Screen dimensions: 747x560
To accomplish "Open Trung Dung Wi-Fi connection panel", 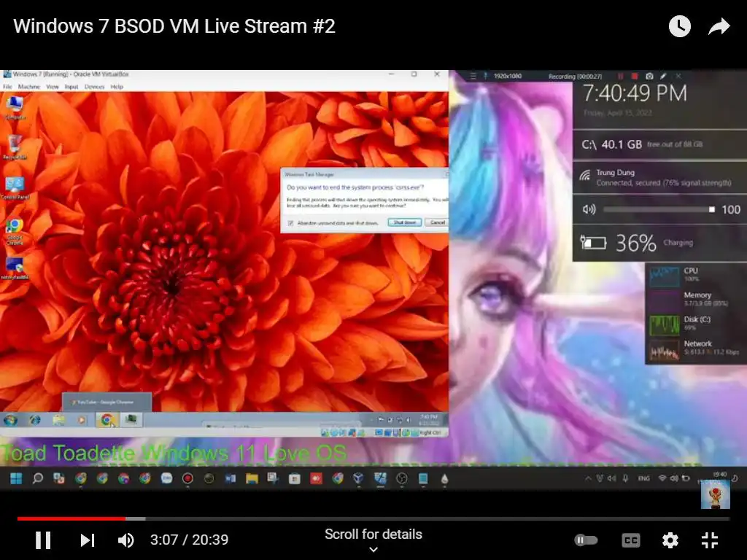I will [659, 177].
